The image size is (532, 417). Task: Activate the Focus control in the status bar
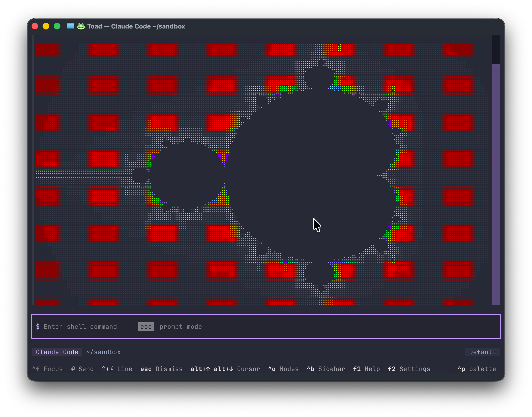pyautogui.click(x=48, y=369)
